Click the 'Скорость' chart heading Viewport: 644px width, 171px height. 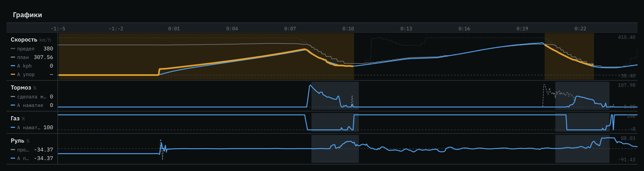[24, 40]
